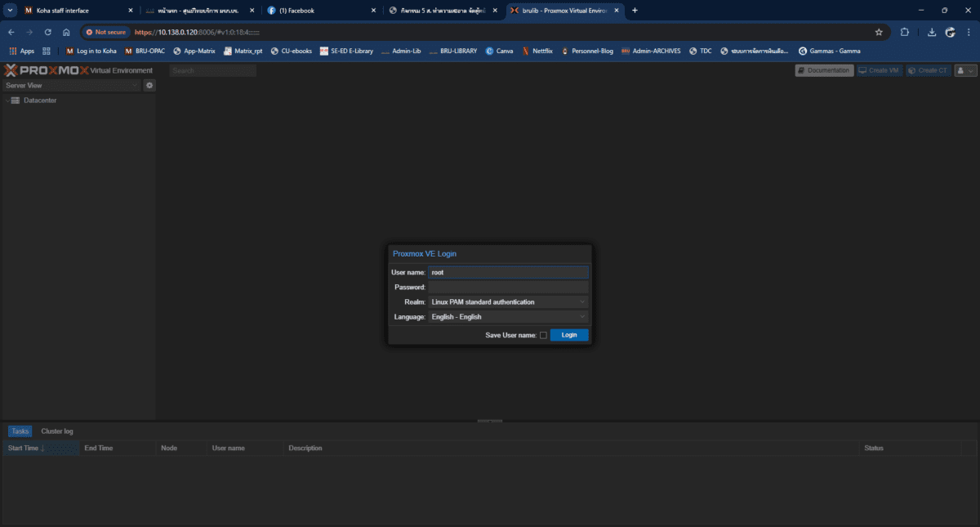Enable Save User name checkbox
The image size is (980, 527).
(543, 335)
